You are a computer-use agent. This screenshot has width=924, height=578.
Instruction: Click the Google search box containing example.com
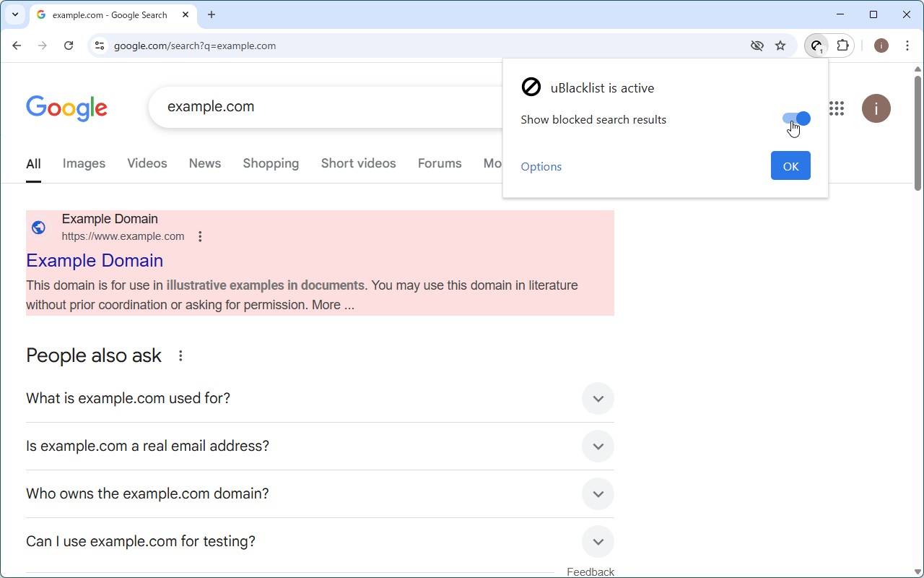(x=326, y=107)
